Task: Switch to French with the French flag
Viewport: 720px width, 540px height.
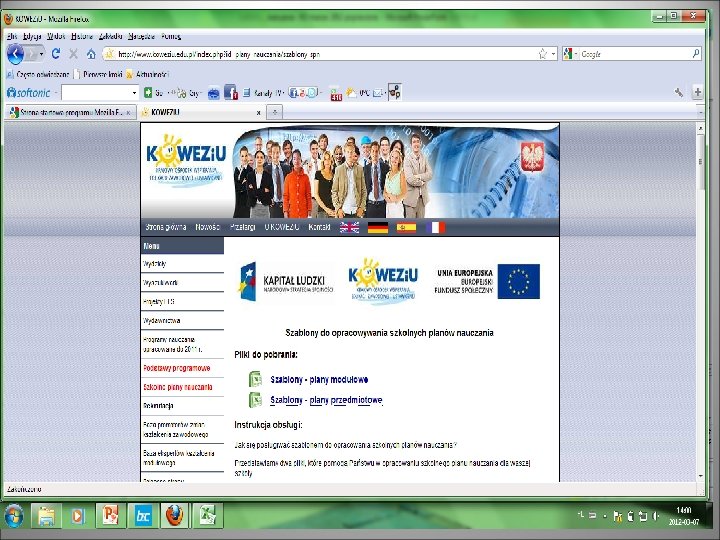Action: (x=435, y=227)
